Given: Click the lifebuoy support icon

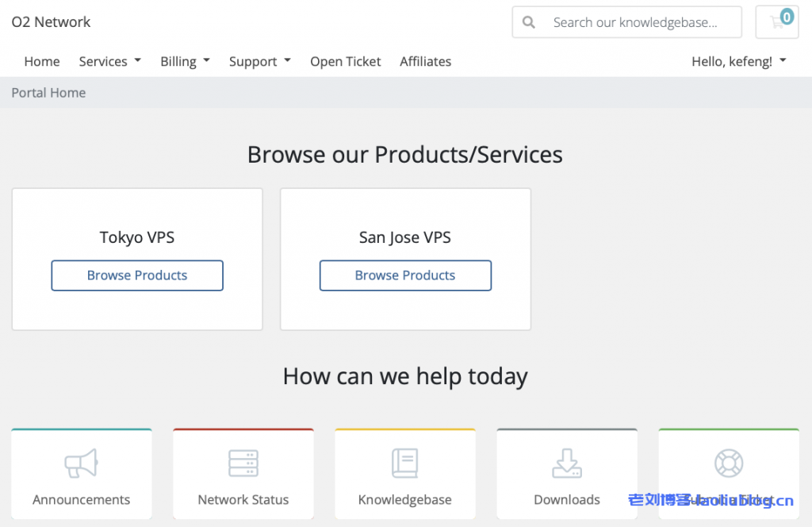Looking at the screenshot, I should [x=728, y=464].
